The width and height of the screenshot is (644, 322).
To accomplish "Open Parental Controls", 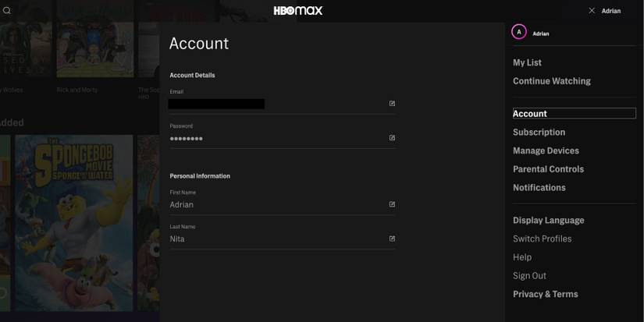I will (548, 169).
